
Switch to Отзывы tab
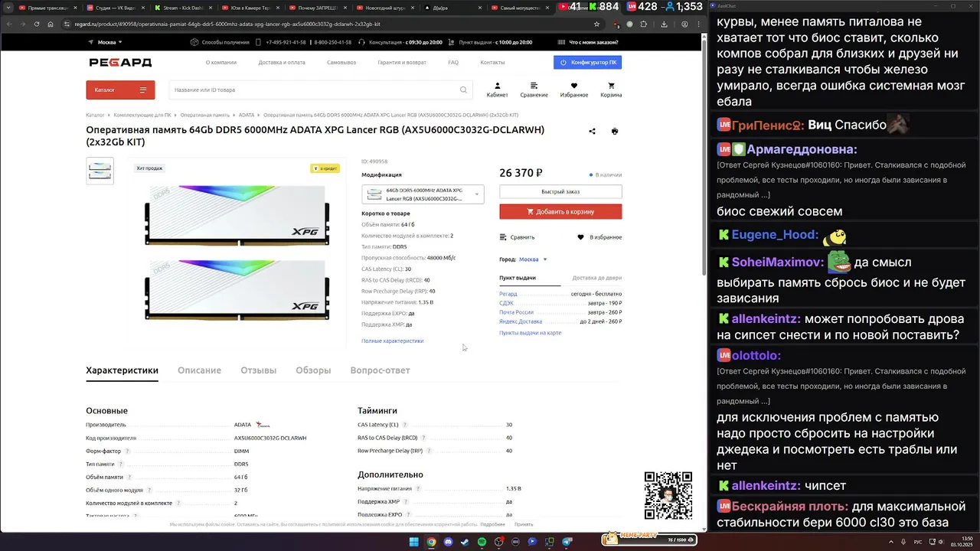(x=258, y=370)
